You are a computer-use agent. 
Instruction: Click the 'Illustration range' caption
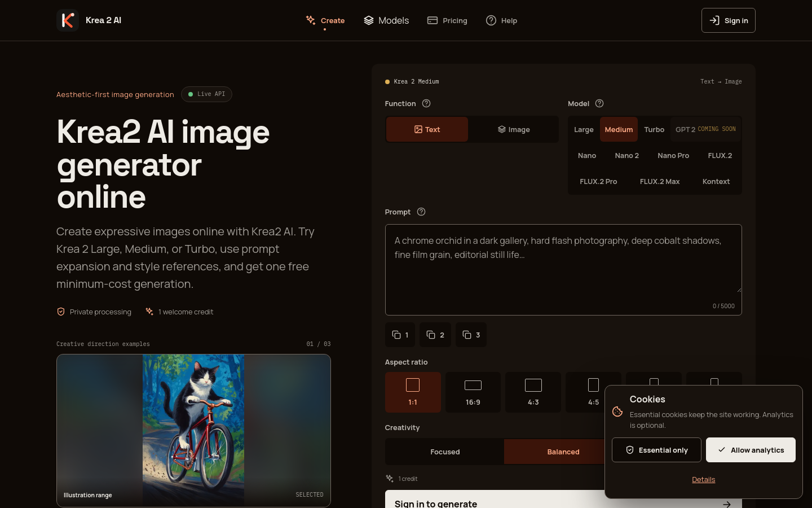pos(88,495)
